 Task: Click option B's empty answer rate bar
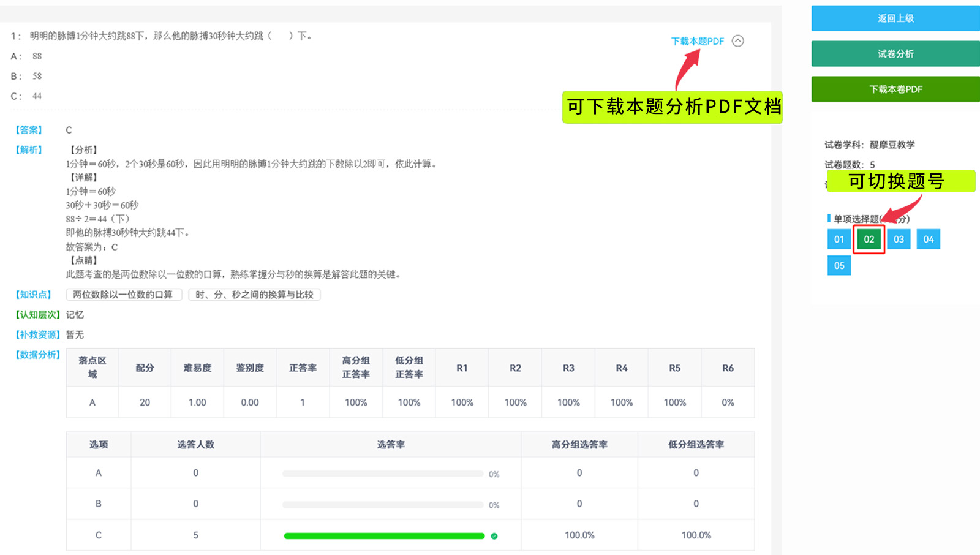click(383, 505)
